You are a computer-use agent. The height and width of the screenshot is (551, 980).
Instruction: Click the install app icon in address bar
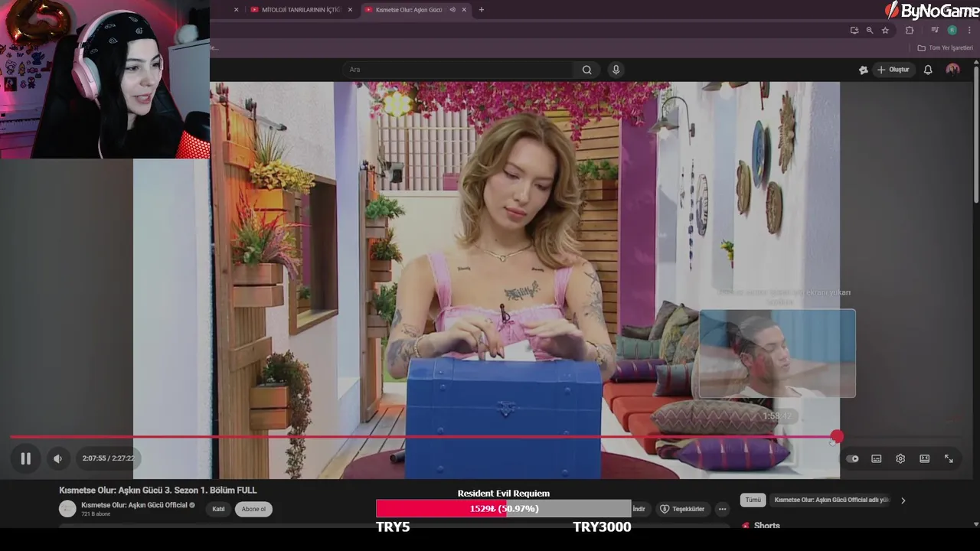pos(854,31)
